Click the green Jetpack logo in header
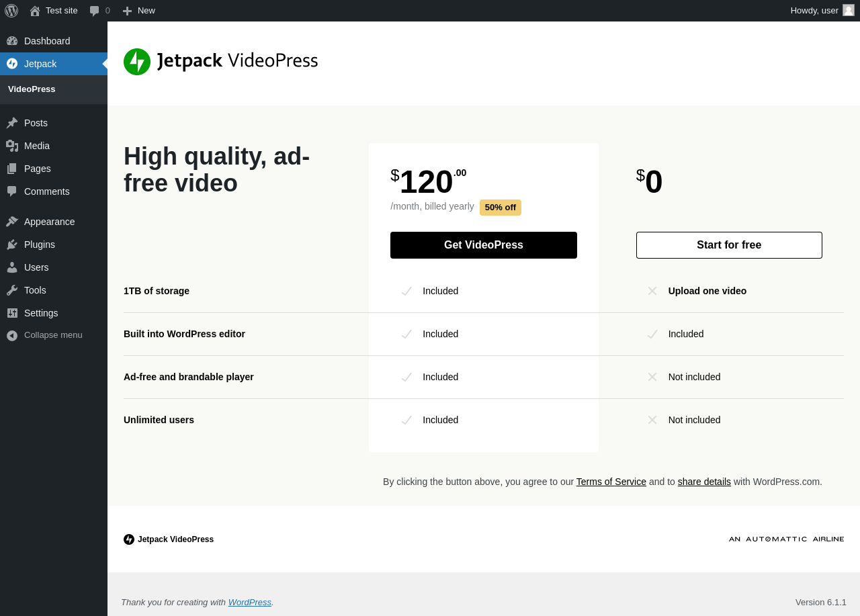This screenshot has height=616, width=860. click(137, 62)
